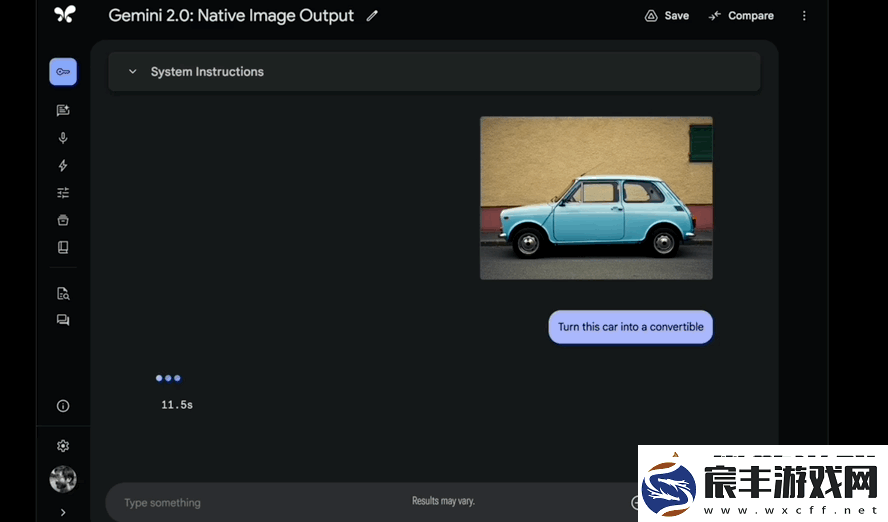This screenshot has height=522, width=888.
Task: Expand the sidebar with the arrow
Action: 63,512
